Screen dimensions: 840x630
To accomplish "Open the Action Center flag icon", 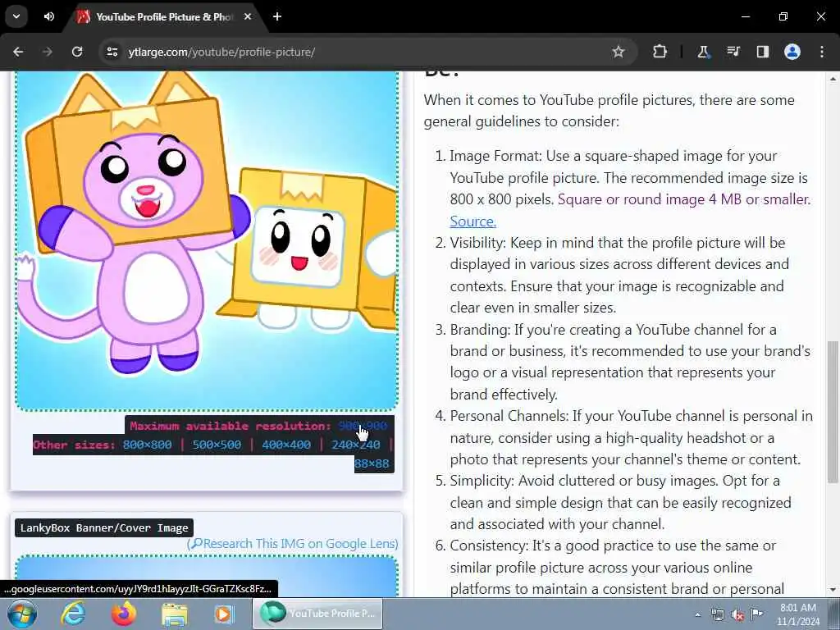I will [756, 614].
